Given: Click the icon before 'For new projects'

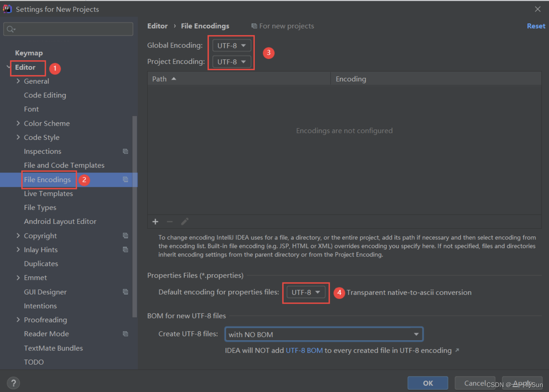Looking at the screenshot, I should point(254,26).
